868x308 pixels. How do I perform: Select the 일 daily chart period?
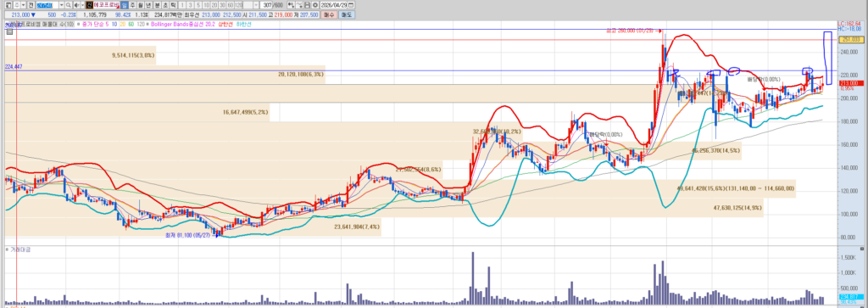tap(125, 5)
